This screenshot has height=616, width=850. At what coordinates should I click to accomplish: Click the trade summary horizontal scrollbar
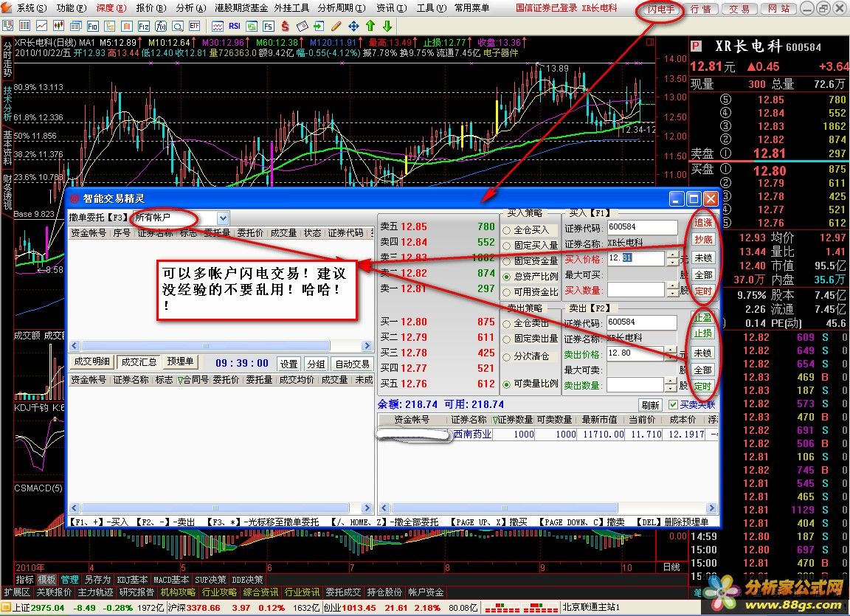pos(221,508)
